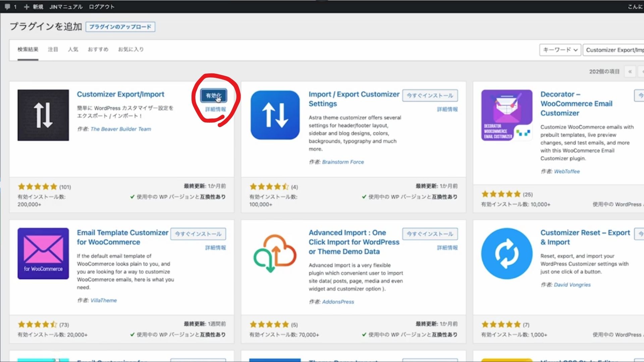Open Import / Export Customizer Settings title link
644x362 pixels.
click(x=354, y=99)
